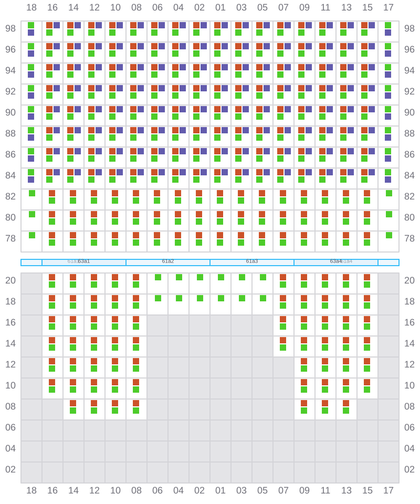Image resolution: width=420 pixels, height=504 pixels.
Task: Click the top column header 08
Action: pos(136,7)
